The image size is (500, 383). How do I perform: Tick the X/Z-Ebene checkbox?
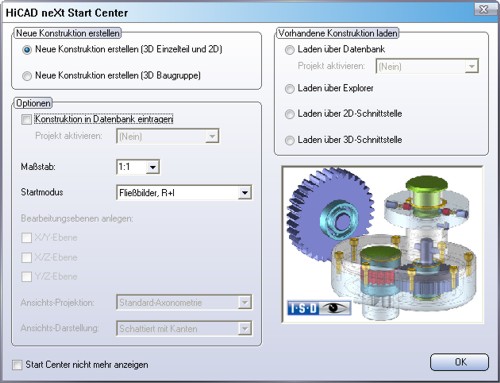click(26, 257)
